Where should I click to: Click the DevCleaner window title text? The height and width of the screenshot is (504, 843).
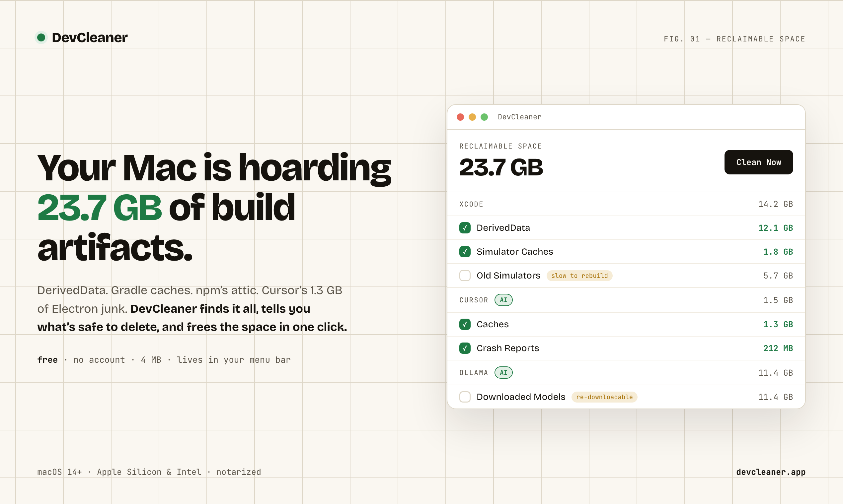(519, 117)
